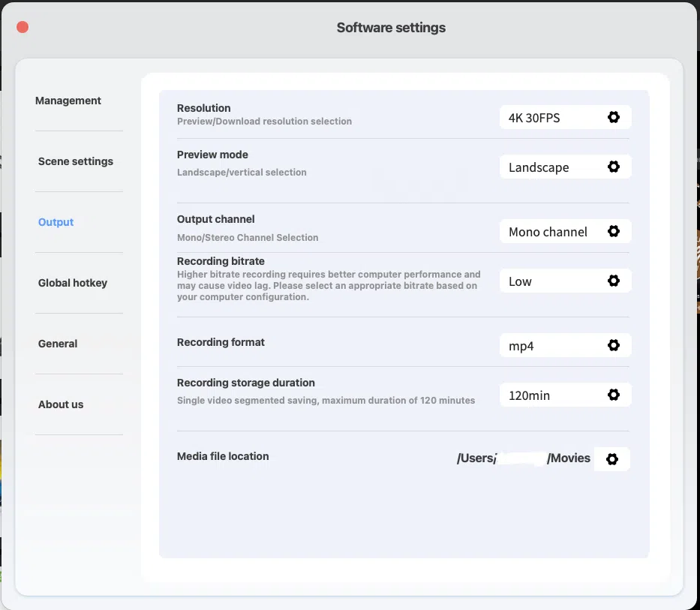
Task: Click the gear icon next to Landscape
Action: [613, 167]
